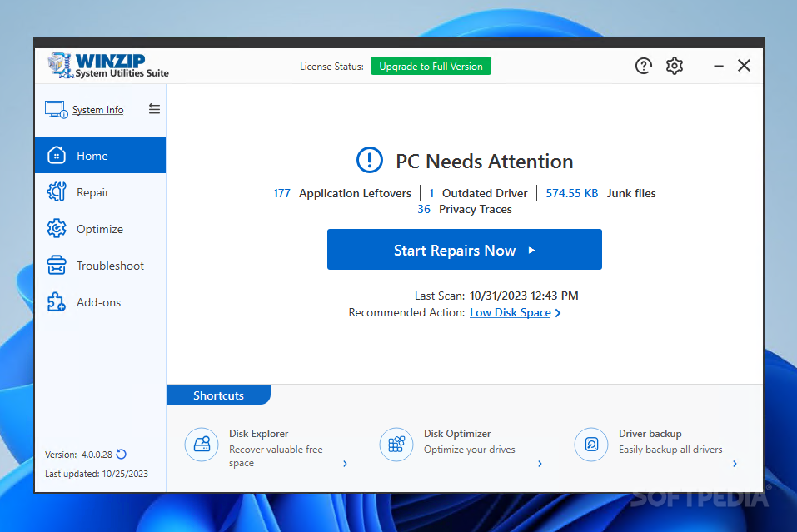The image size is (797, 532).
Task: Click the Home house icon
Action: (57, 156)
